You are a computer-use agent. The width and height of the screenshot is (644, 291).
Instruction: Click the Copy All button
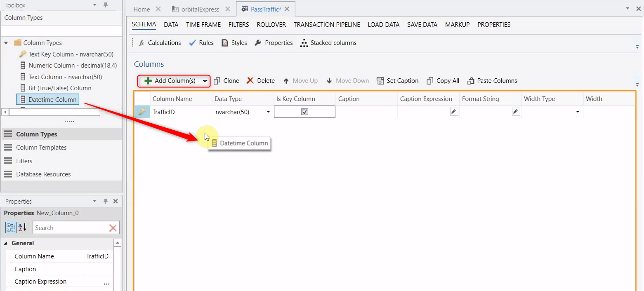click(442, 80)
